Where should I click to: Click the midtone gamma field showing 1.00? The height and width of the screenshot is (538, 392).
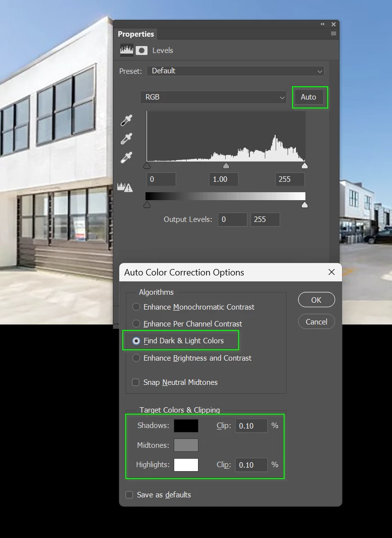point(223,179)
